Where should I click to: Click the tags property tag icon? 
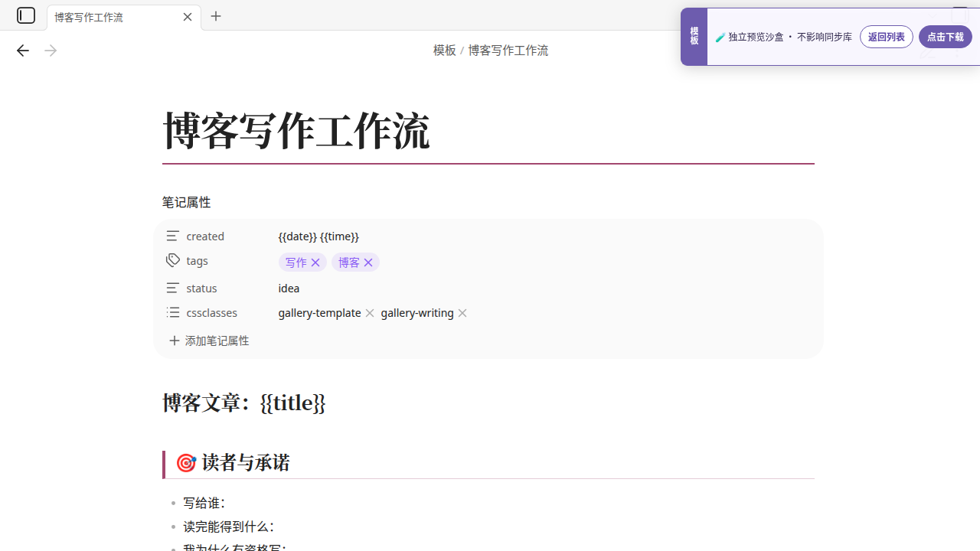point(173,260)
